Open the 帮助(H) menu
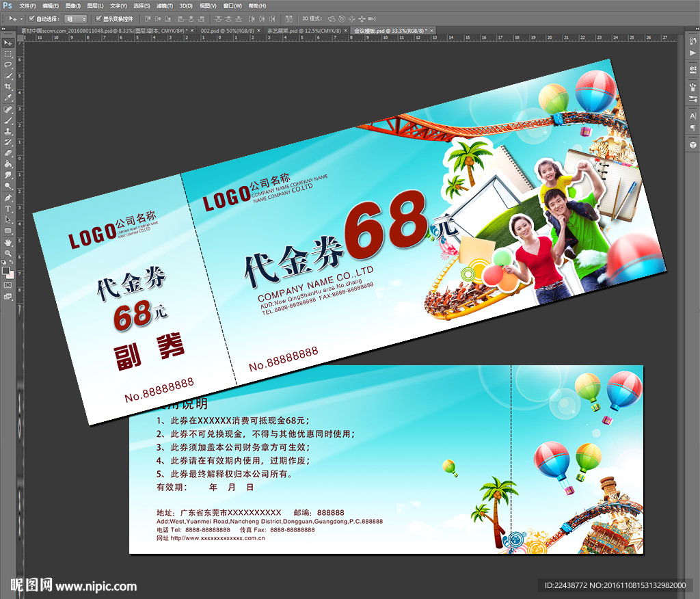The width and height of the screenshot is (700, 599). (x=257, y=5)
